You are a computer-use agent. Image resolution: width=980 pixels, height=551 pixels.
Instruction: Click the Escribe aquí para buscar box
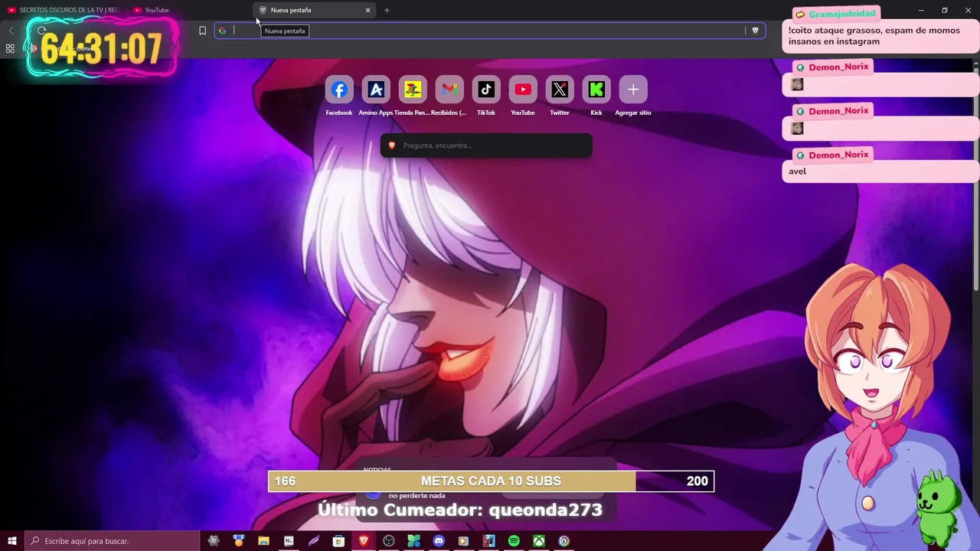113,541
